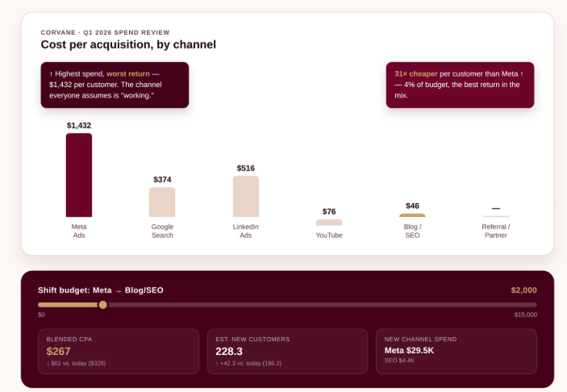Click the $1,432 value label
Viewport: 567px width, 392px height.
[x=79, y=126]
